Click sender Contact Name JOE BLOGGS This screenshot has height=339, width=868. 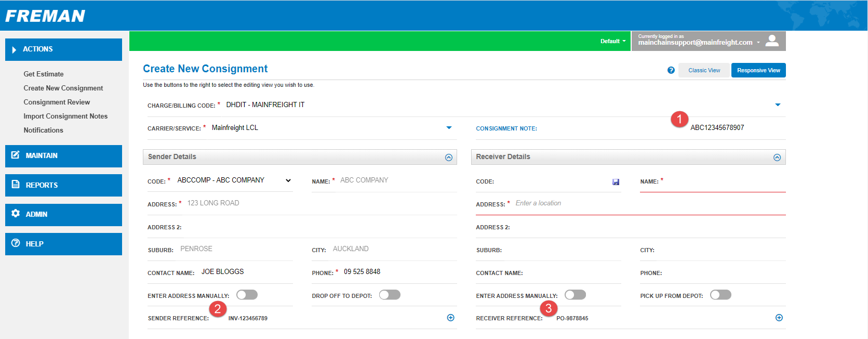246,272
